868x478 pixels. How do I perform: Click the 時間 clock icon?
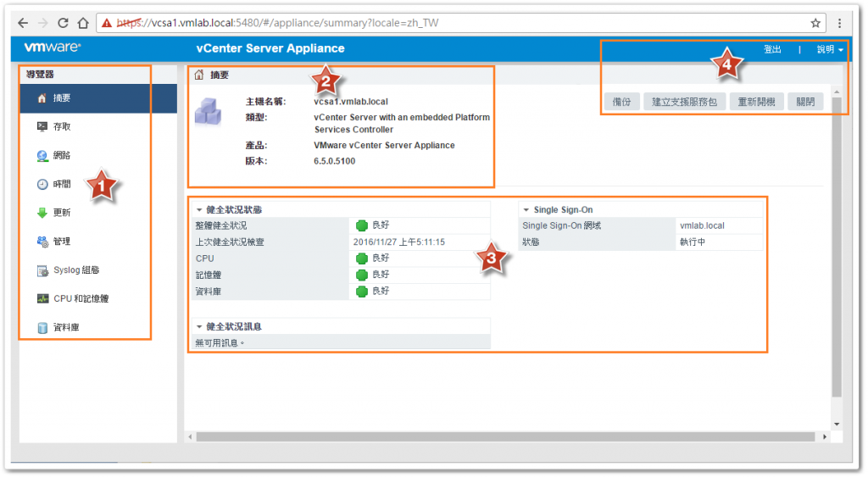42,184
